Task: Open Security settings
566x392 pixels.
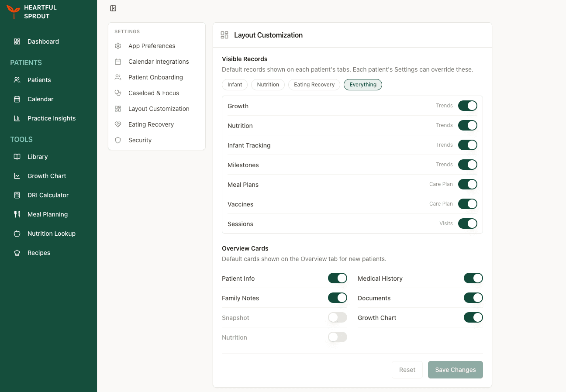Action: coord(157,140)
